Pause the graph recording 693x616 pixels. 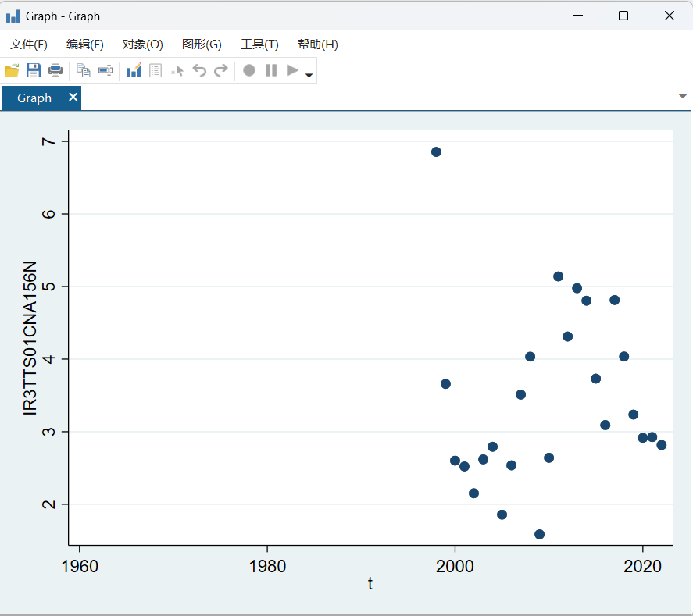tap(271, 71)
